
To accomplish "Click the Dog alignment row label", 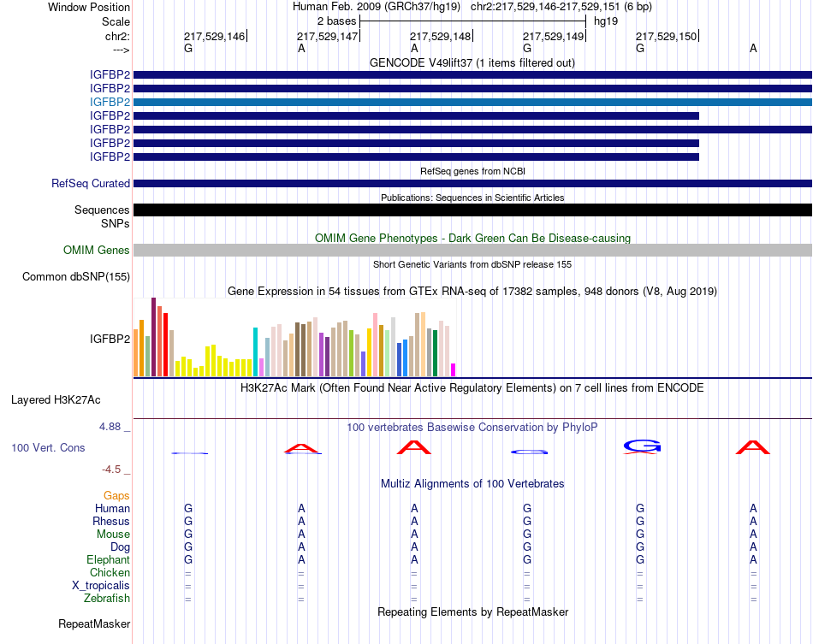I will tap(120, 547).
